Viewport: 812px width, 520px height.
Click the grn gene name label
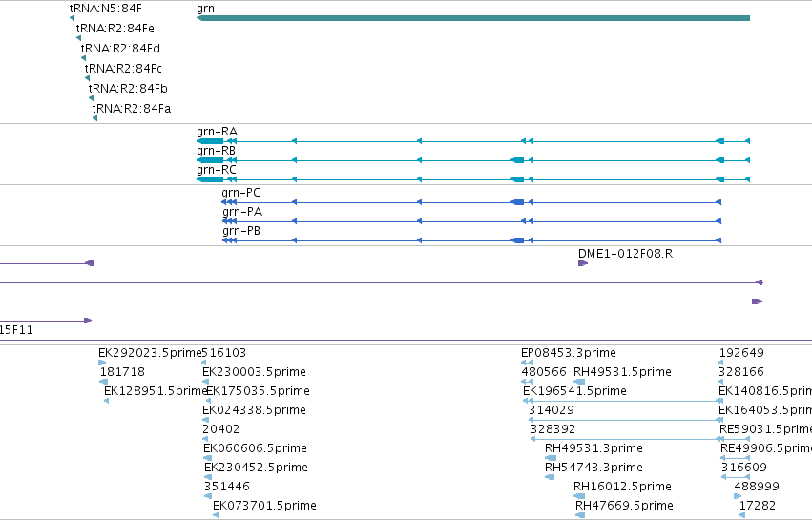click(x=205, y=9)
